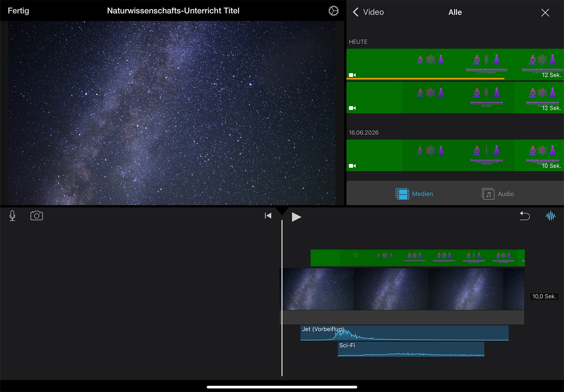
Task: Click the camera icon on second HEUTE clip
Action: click(352, 108)
